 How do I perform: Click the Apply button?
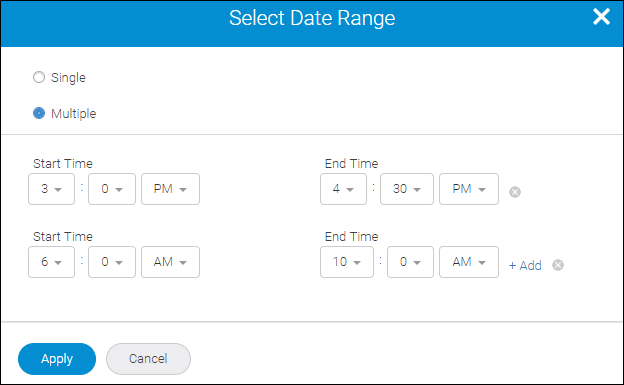57,359
